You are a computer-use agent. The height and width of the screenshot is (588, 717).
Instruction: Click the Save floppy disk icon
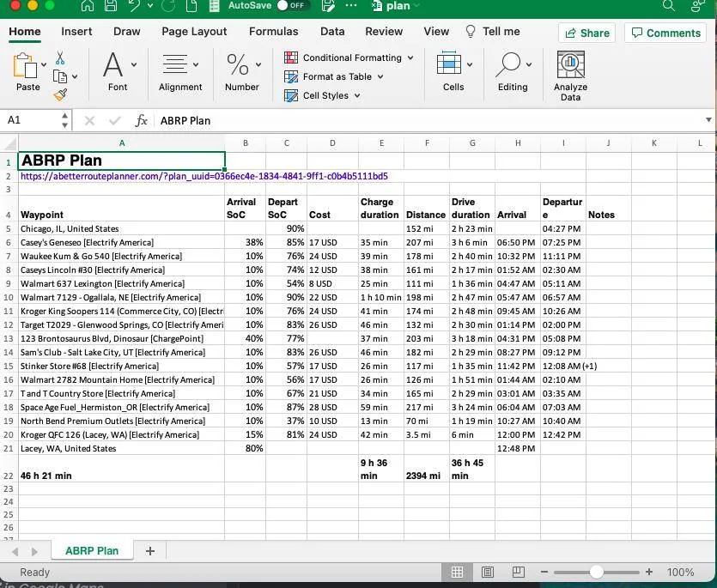point(110,5)
